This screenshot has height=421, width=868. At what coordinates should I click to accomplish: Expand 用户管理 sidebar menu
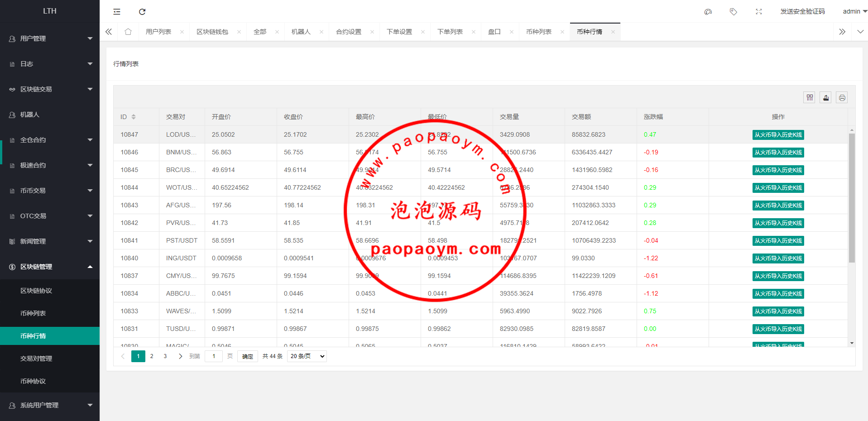coord(50,38)
